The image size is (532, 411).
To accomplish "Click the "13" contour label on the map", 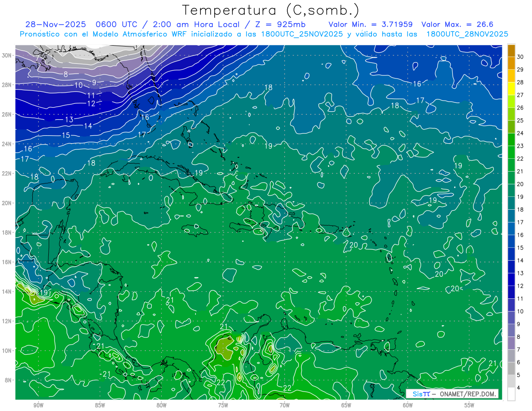I will (x=69, y=120).
